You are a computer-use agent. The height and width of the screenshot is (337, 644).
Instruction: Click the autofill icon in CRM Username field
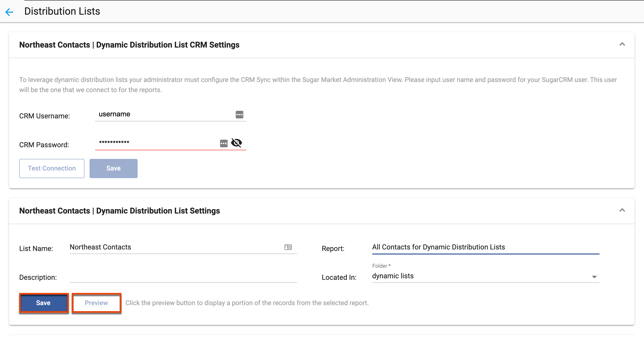239,115
